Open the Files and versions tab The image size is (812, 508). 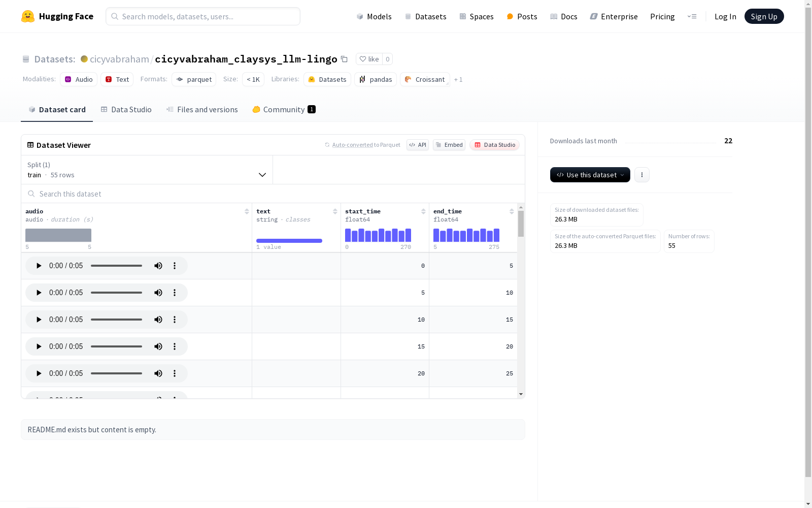[x=202, y=109]
